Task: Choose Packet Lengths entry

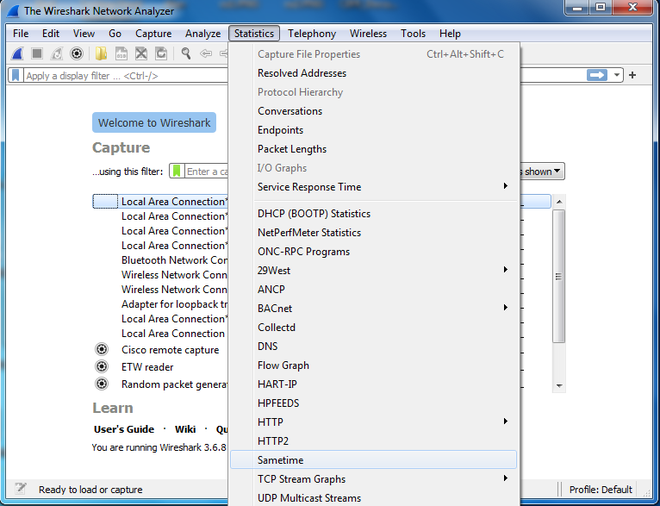Action: [x=373, y=149]
